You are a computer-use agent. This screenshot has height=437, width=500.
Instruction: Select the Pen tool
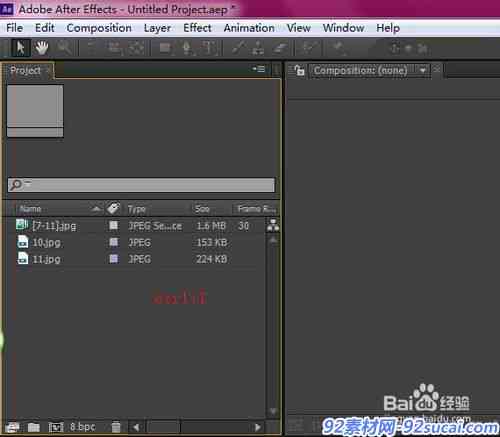pyautogui.click(x=187, y=48)
